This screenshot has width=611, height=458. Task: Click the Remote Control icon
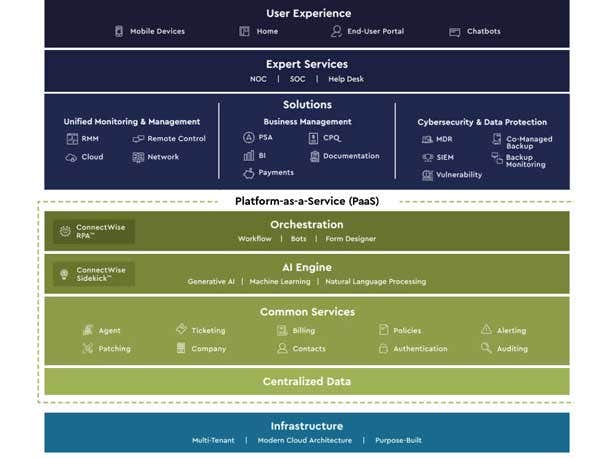pyautogui.click(x=138, y=139)
